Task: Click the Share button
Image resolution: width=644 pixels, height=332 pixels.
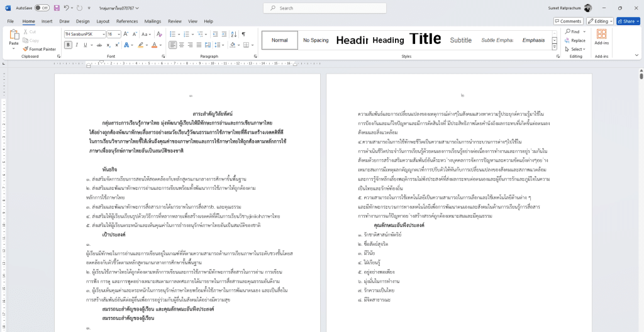Action: tap(628, 21)
